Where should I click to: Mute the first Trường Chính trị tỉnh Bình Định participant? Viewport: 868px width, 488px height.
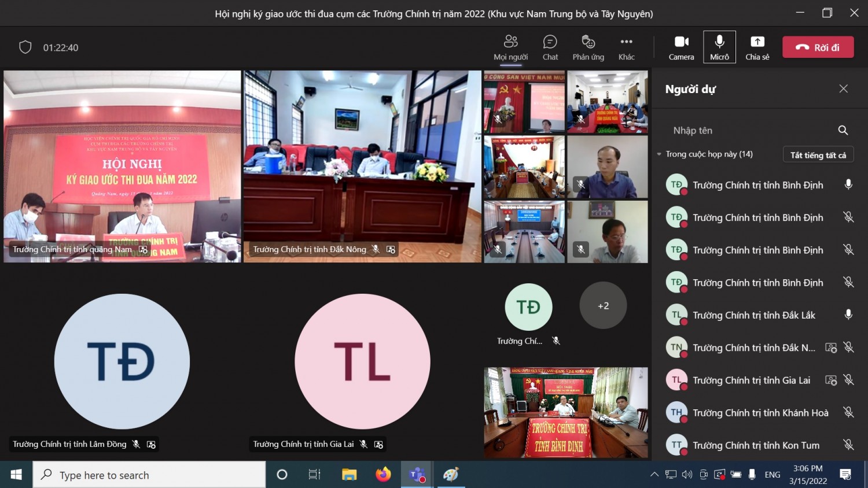click(849, 184)
